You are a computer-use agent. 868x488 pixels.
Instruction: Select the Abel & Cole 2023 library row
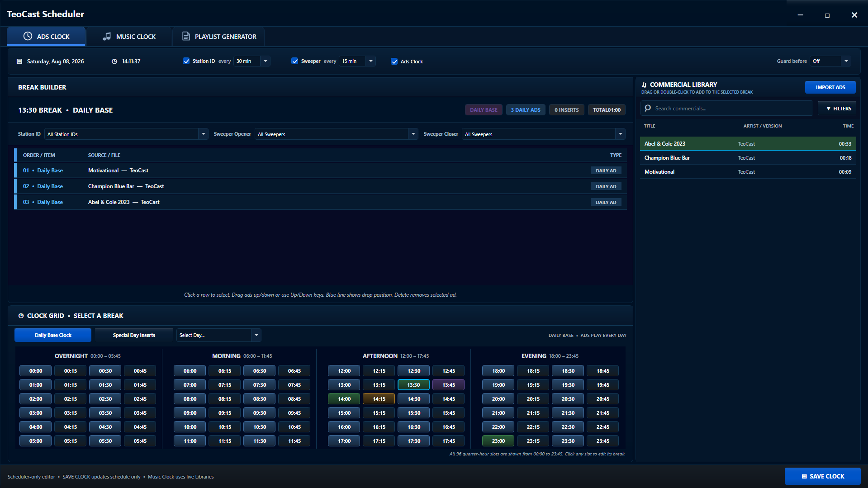coord(748,144)
